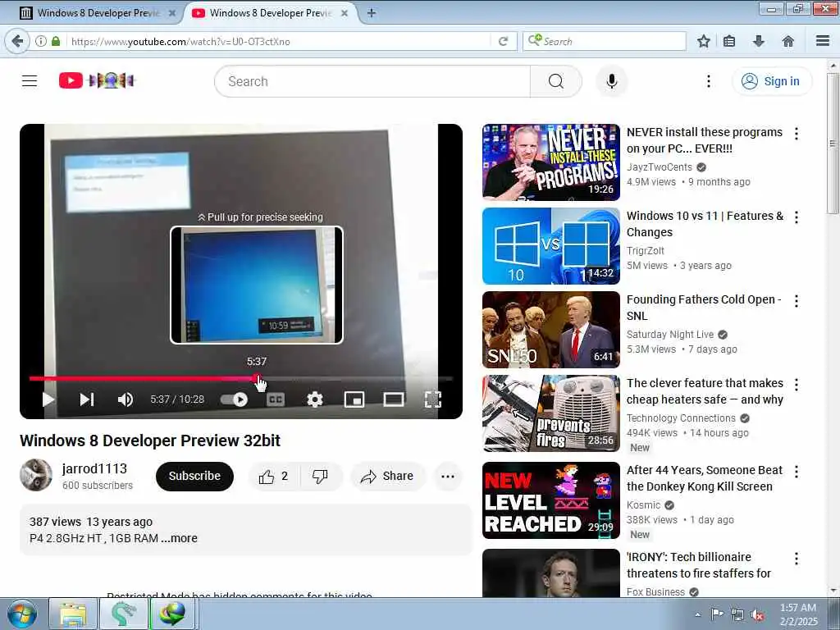Click Sign in button
This screenshot has width=840, height=630.
pyautogui.click(x=772, y=81)
